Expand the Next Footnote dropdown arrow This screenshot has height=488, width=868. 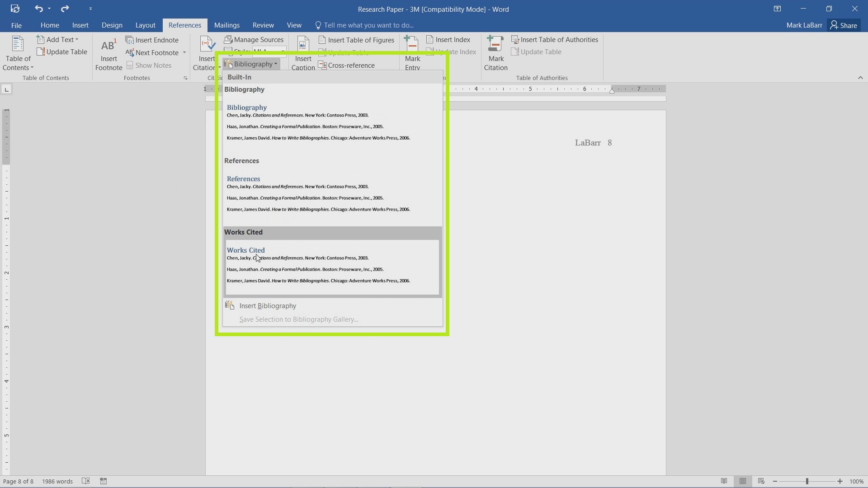[x=184, y=52]
